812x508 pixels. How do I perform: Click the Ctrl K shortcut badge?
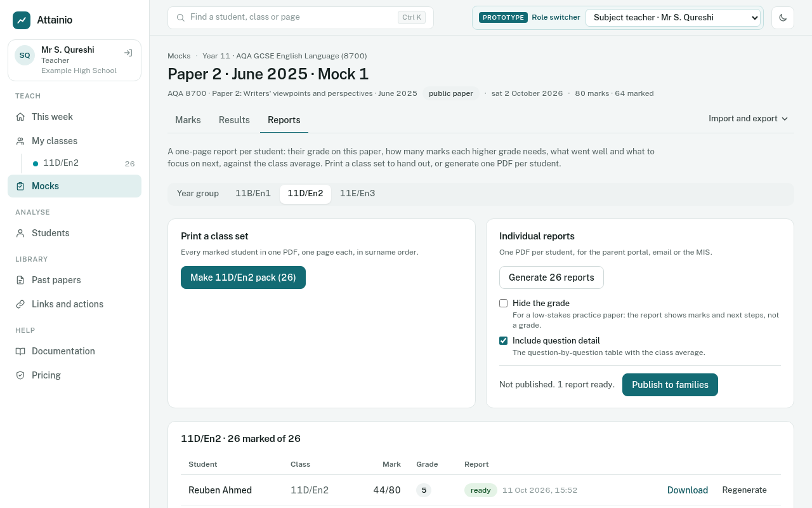(412, 18)
